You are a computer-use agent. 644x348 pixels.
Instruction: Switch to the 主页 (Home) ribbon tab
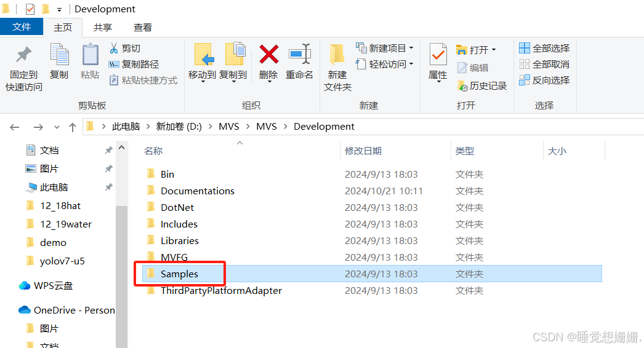pos(63,28)
